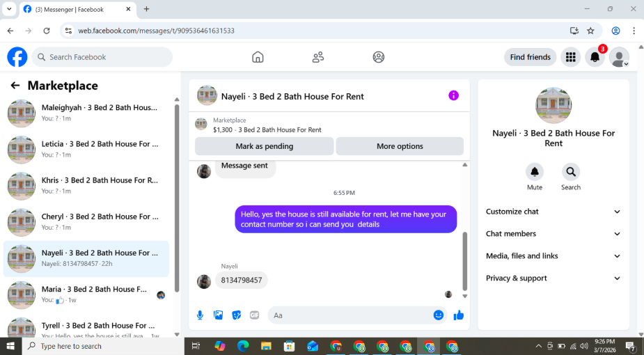Choose a sticker icon
The image size is (644, 355).
pyautogui.click(x=236, y=315)
